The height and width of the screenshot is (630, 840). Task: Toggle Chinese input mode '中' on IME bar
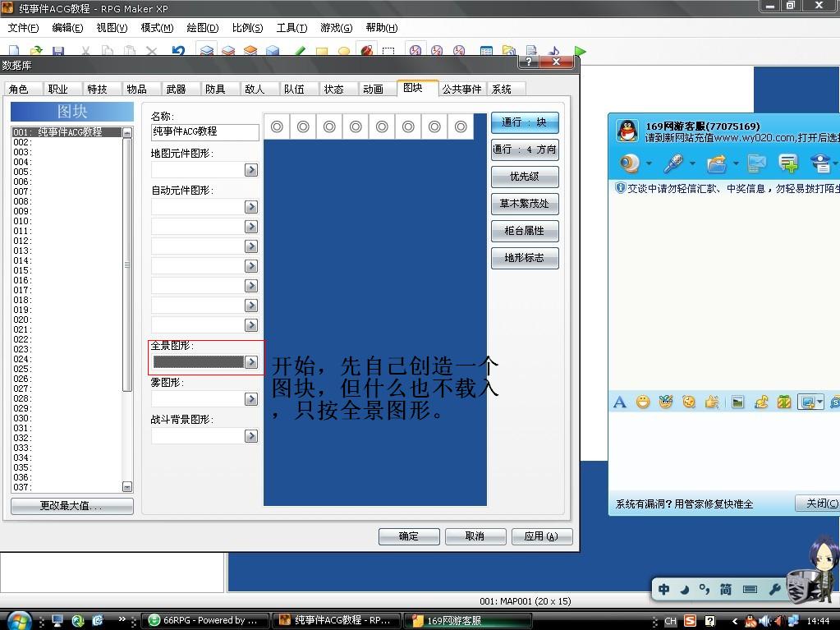[x=663, y=589]
